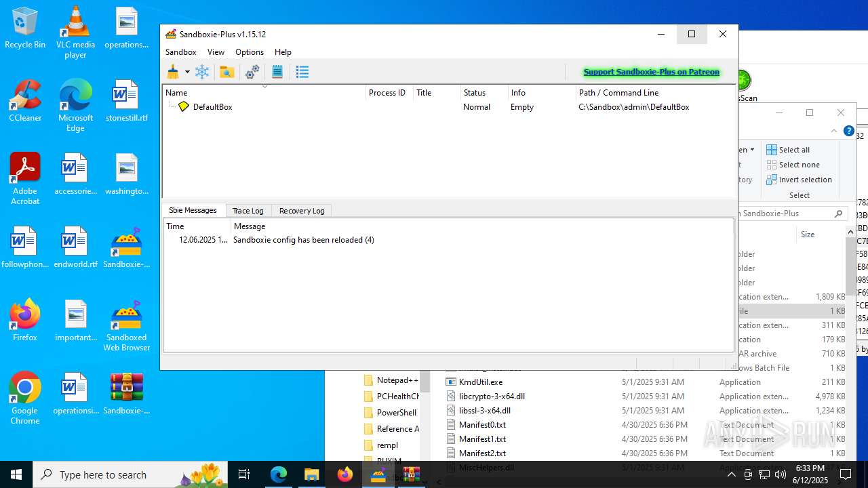
Task: Select endworld.rtf desktop file
Action: pos(75,248)
